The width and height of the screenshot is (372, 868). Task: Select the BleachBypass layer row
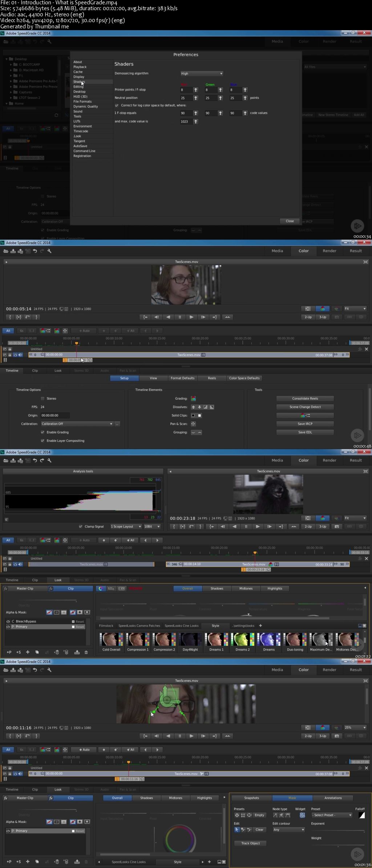tap(45, 621)
